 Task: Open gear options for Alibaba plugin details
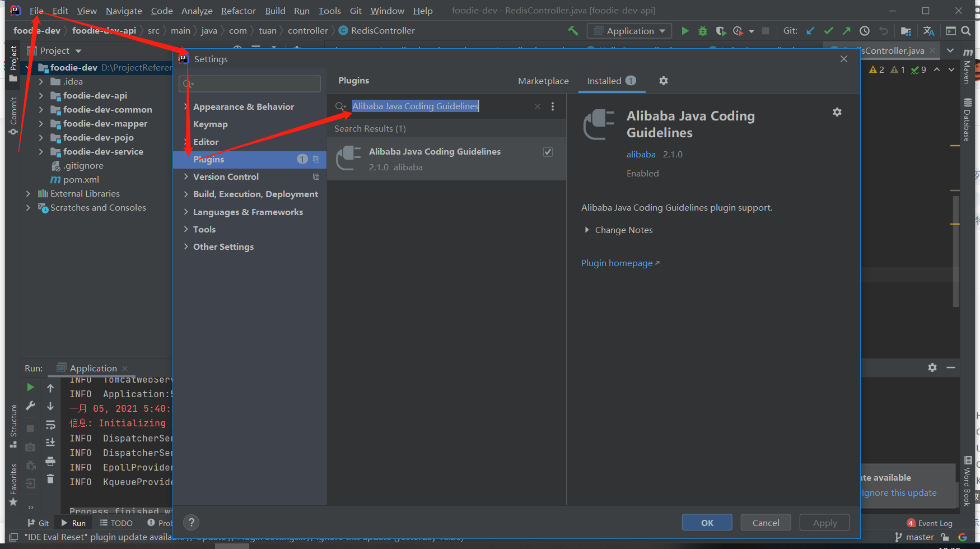(837, 112)
